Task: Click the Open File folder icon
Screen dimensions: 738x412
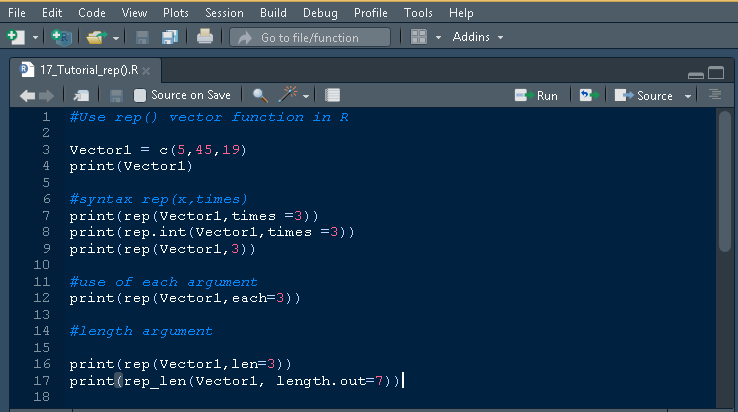Action: tap(96, 37)
